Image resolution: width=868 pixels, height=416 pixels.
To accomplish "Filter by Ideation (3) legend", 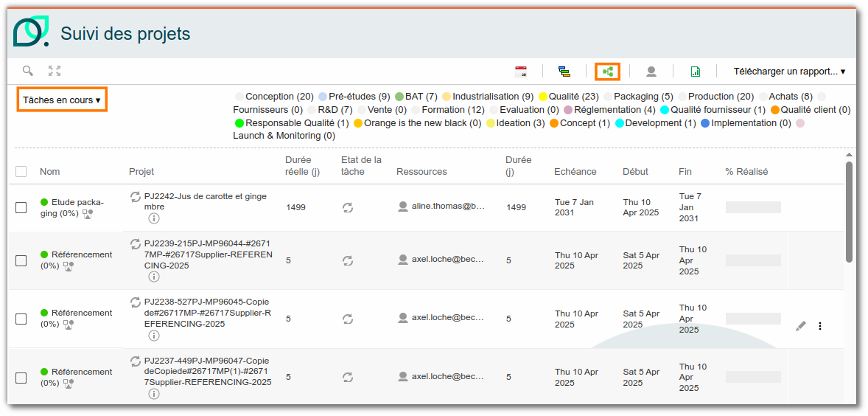I will point(515,123).
